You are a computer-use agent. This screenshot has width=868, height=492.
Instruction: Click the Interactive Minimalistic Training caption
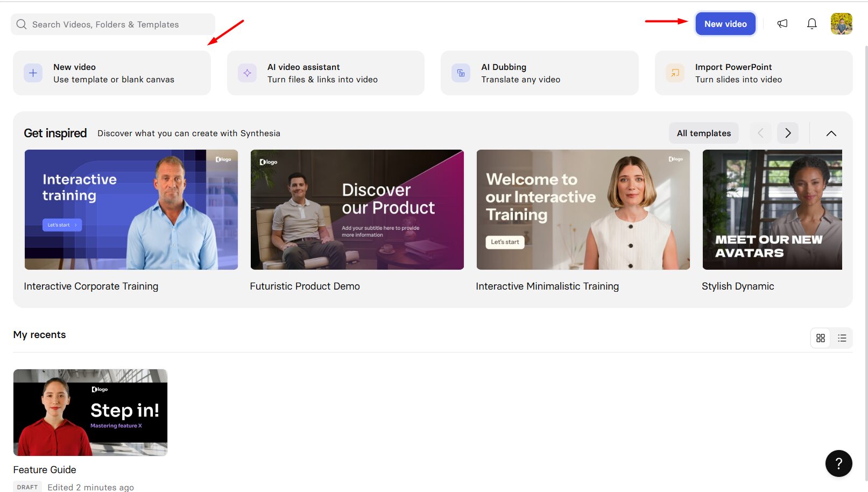tap(547, 286)
